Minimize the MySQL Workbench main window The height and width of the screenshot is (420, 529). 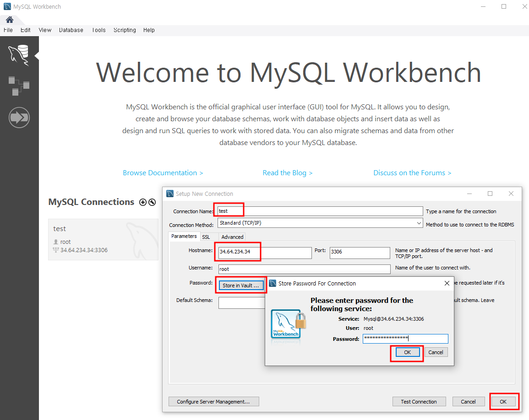(x=483, y=6)
